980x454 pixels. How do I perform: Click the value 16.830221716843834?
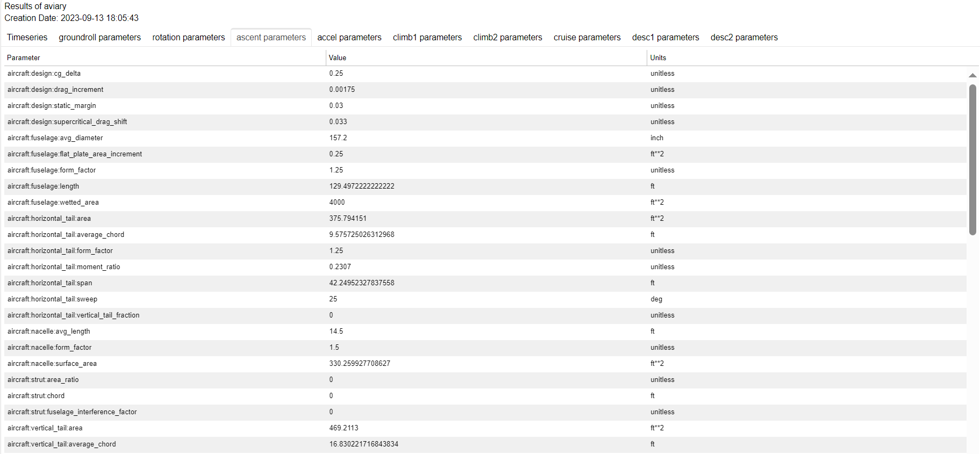[364, 444]
